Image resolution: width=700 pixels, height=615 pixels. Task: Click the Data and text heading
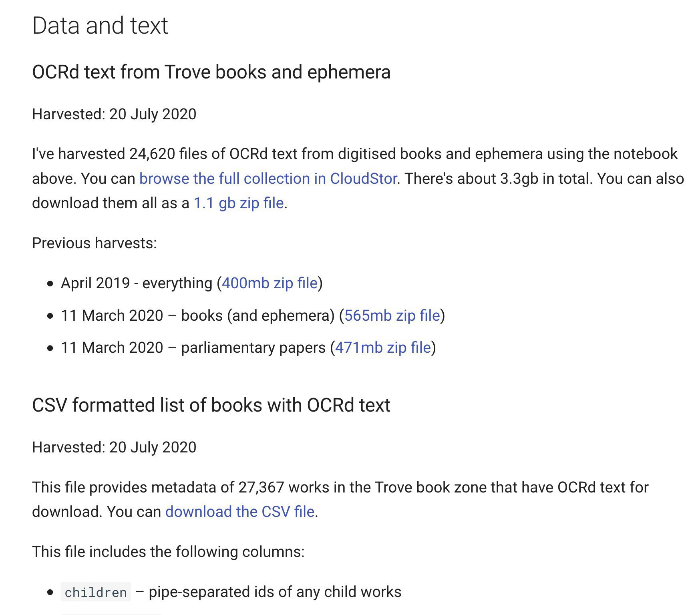(x=100, y=26)
